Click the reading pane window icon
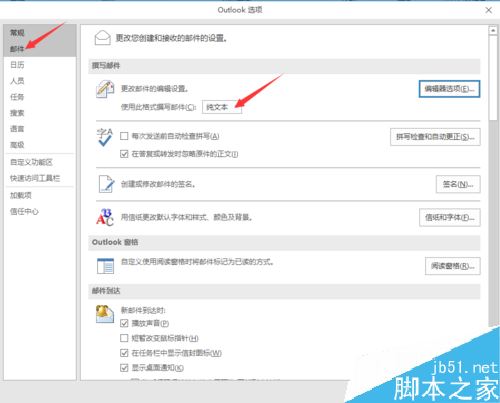 tap(105, 266)
